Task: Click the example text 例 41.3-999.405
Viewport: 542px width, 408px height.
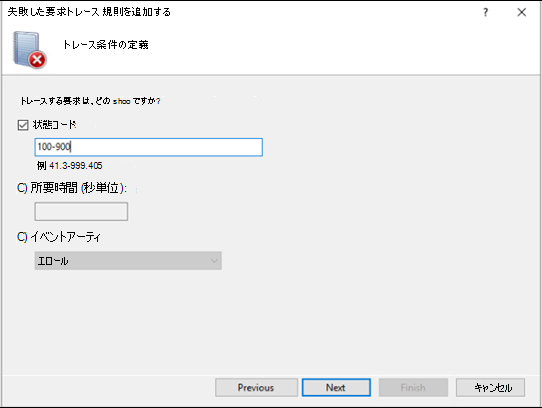Action: 69,166
